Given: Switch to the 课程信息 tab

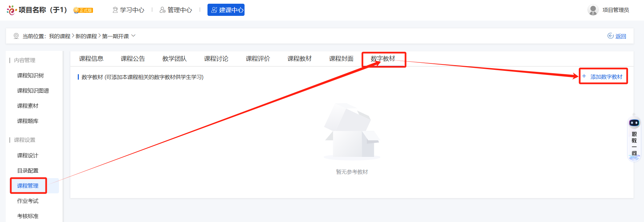Looking at the screenshot, I should 91,59.
